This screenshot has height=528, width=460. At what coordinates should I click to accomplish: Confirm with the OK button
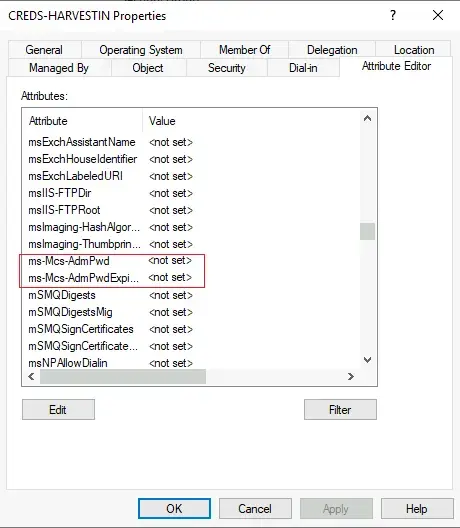pyautogui.click(x=174, y=508)
